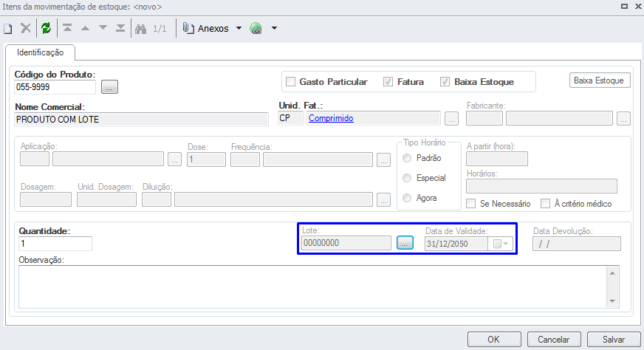Open the Comprimido unit link
Image resolution: width=644 pixels, height=350 pixels.
pyautogui.click(x=331, y=118)
